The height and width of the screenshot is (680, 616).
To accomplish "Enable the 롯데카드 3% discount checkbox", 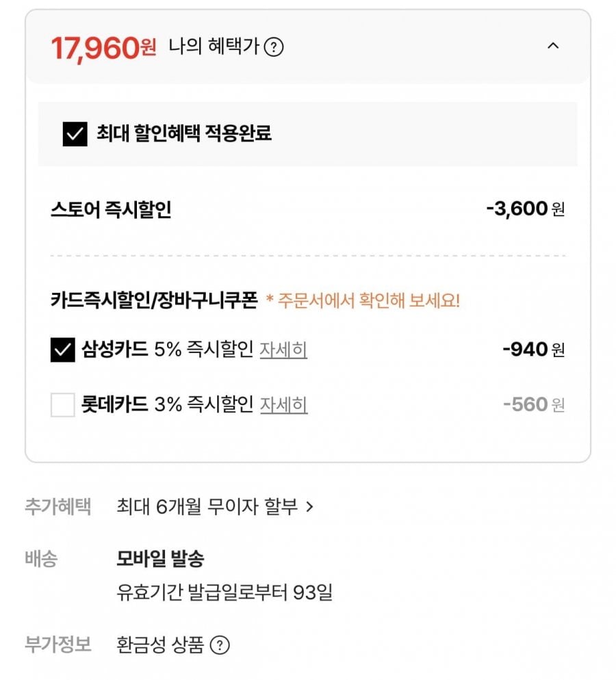I will (x=62, y=405).
